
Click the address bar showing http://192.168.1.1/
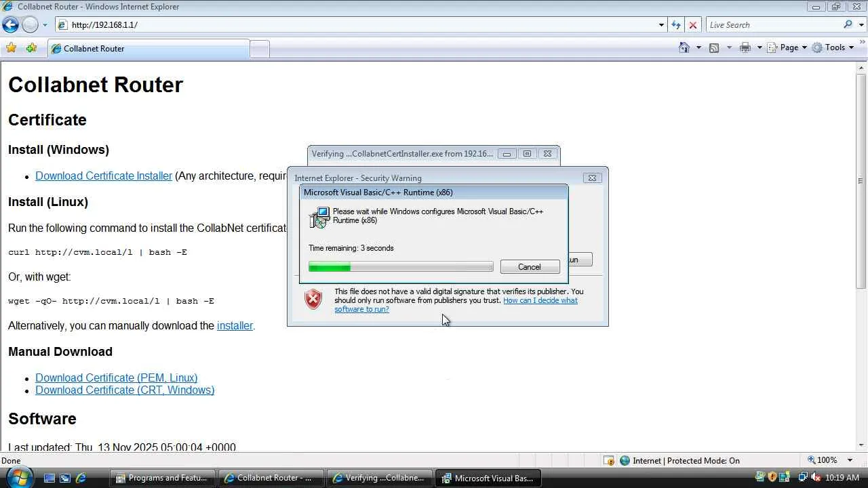click(x=359, y=25)
